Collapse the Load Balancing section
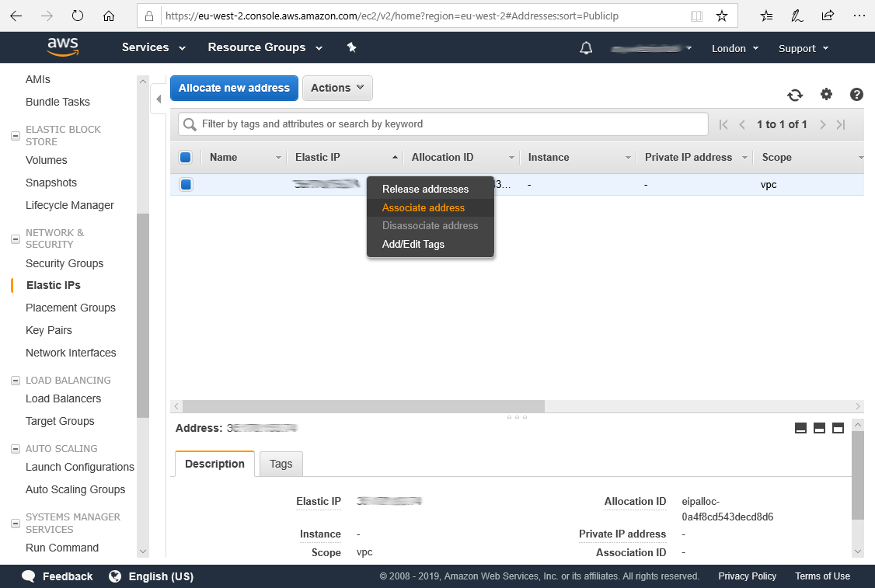The width and height of the screenshot is (875, 588). [x=16, y=381]
